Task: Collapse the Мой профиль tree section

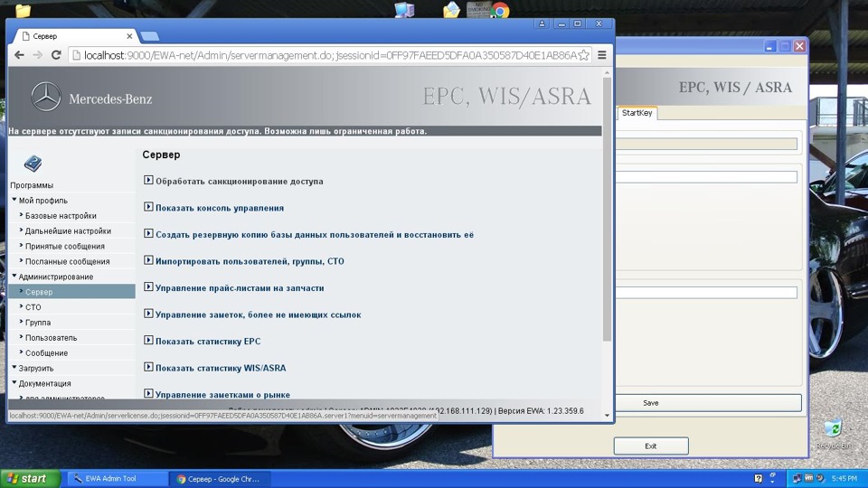Action: [x=14, y=200]
